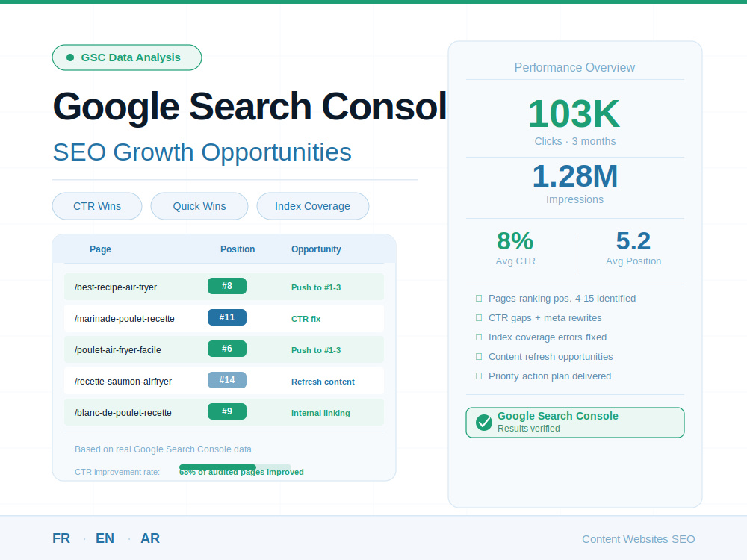Select the Index Coverage pill

(x=312, y=206)
